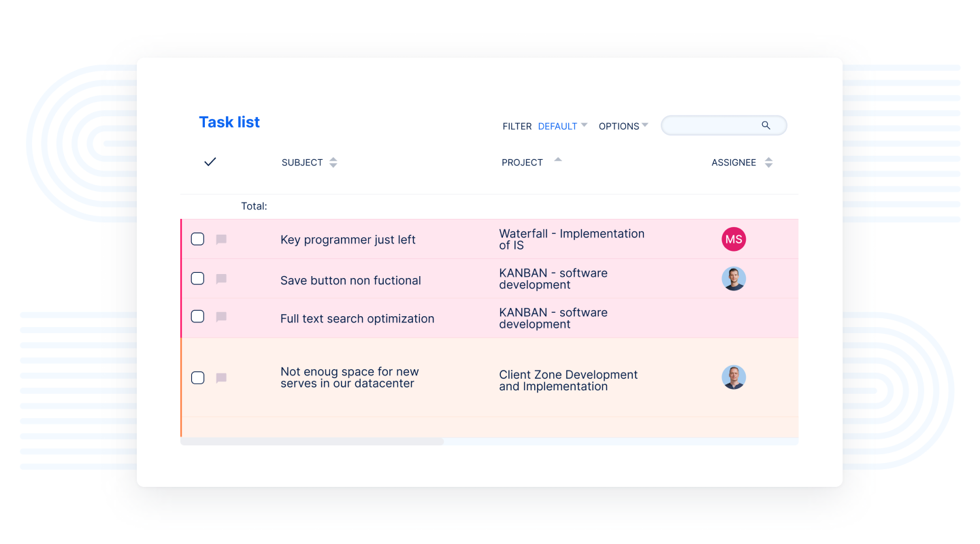Select the select-all checkmark in header
The width and height of the screenshot is (980, 544).
point(210,162)
